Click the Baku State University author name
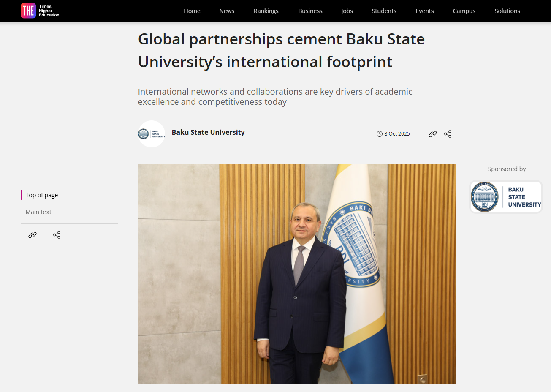This screenshot has width=551, height=392. [208, 132]
